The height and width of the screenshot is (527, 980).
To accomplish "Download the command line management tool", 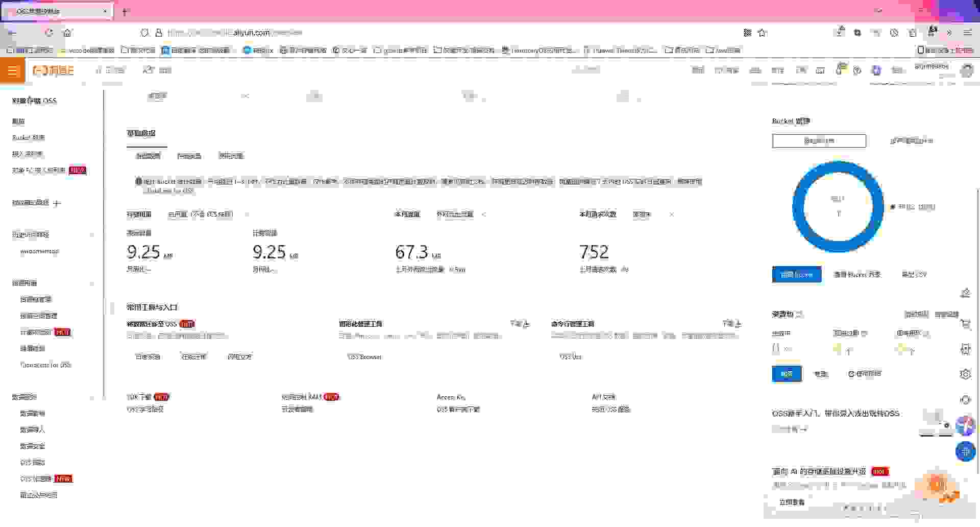I will (731, 324).
